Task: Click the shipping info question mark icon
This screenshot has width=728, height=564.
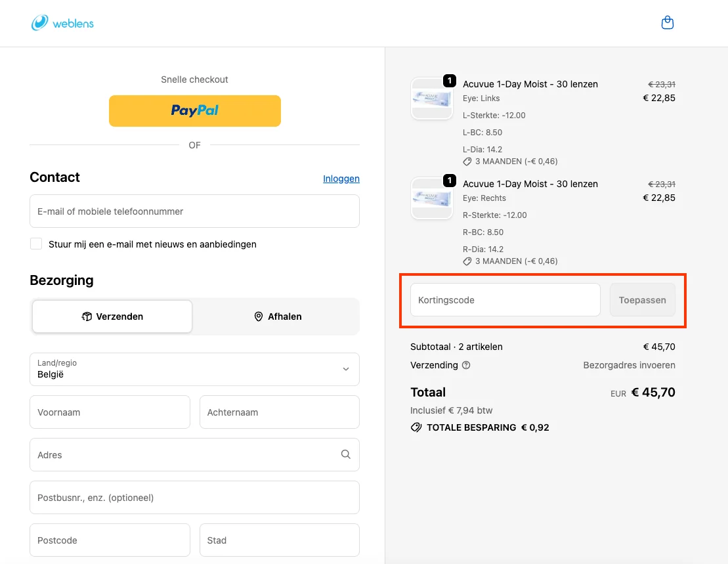Action: click(466, 365)
